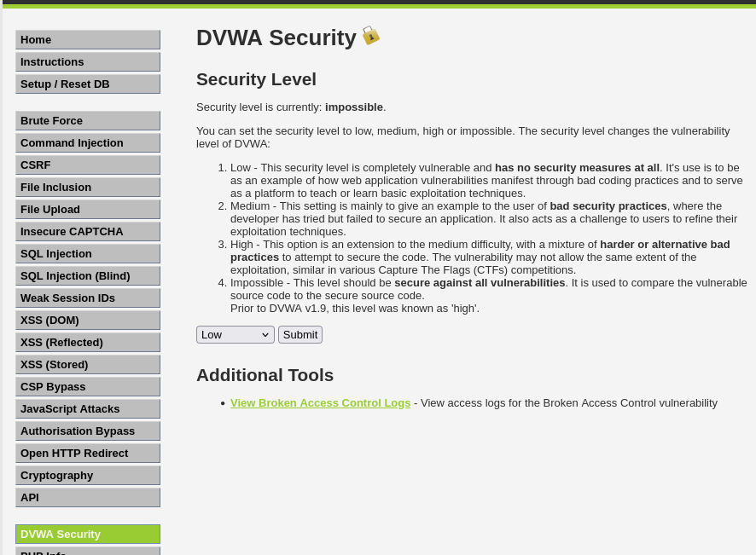Viewport: 756px width, 555px height.
Task: Click bold text 'secure against all vulnerabilities'
Action: [x=480, y=283]
